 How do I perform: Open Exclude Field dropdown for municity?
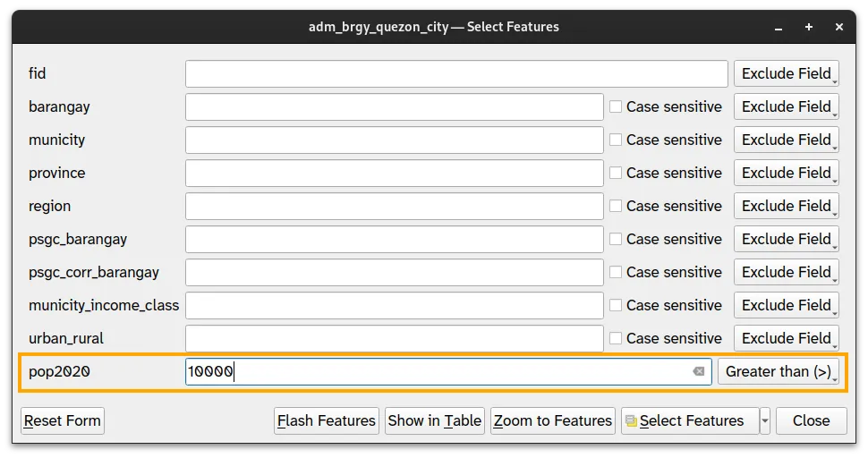786,140
